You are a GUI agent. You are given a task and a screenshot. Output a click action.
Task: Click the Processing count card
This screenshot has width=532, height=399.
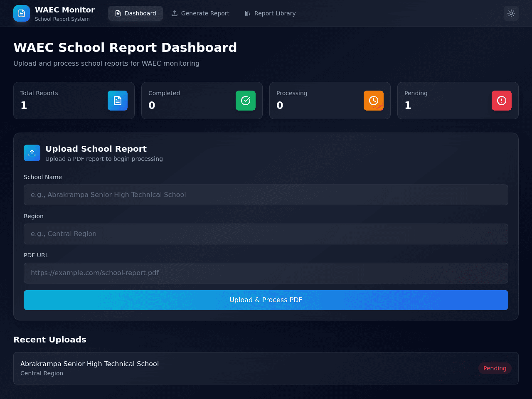pyautogui.click(x=330, y=101)
